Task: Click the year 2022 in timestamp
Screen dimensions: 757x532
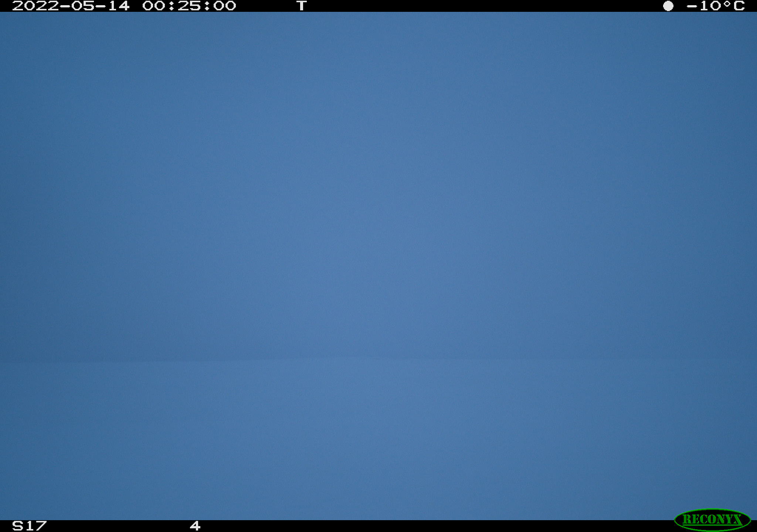Action: point(35,6)
